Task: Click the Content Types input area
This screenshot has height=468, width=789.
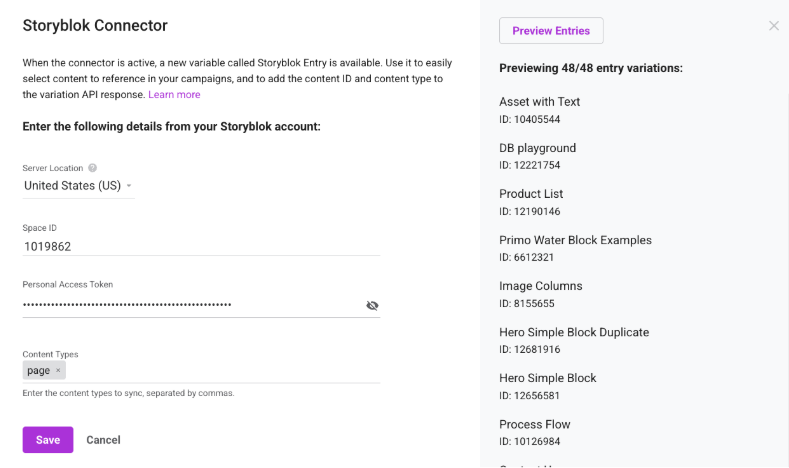Action: 223,371
